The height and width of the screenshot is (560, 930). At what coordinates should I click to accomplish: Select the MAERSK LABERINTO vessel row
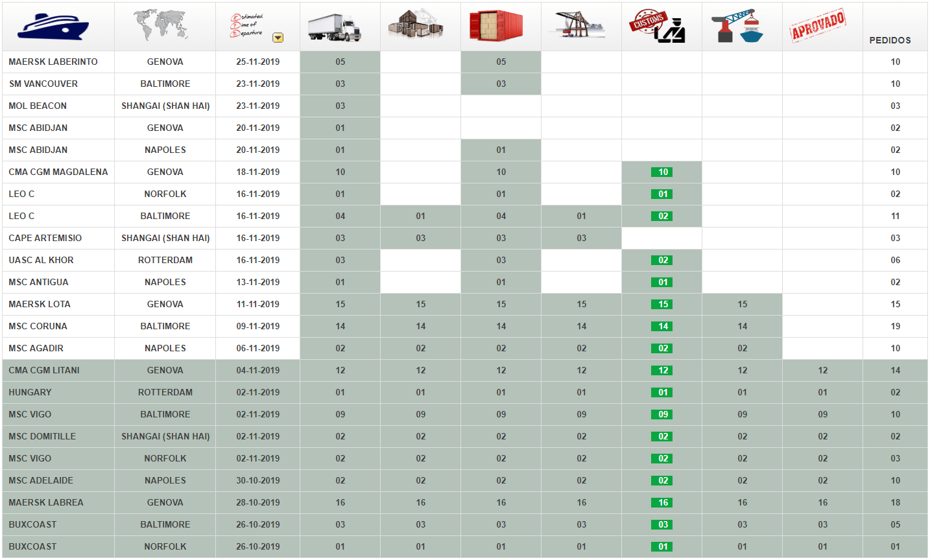click(x=53, y=62)
